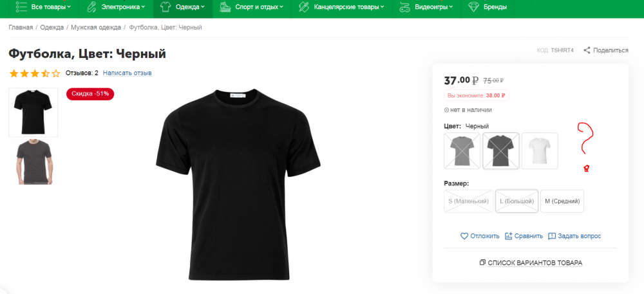The width and height of the screenshot is (644, 294).
Task: Go to Главная in the breadcrumbs
Action: tap(21, 28)
